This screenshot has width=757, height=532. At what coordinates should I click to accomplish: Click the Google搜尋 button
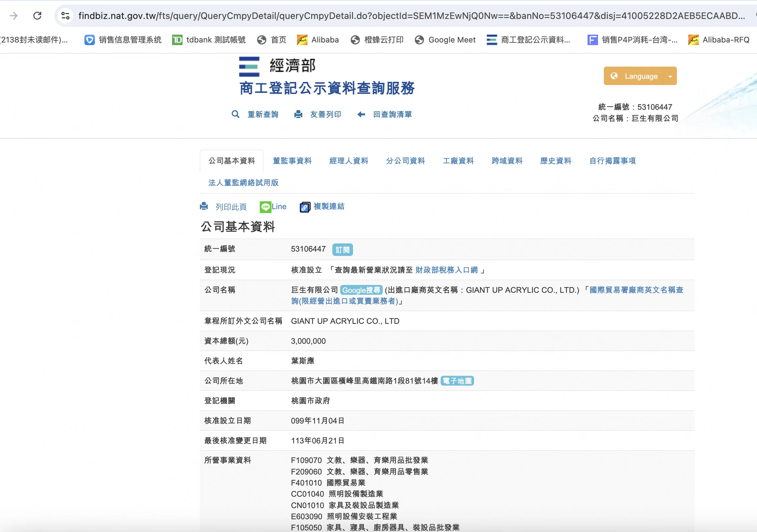coord(361,290)
